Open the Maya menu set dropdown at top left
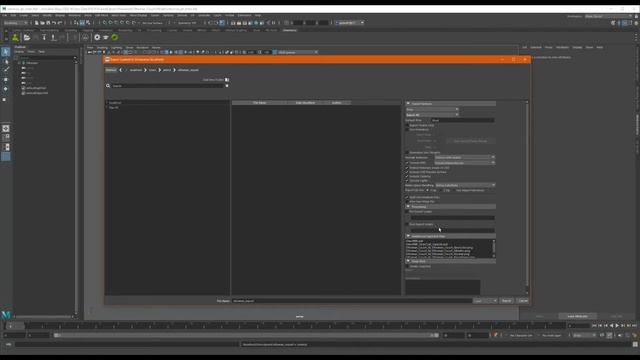The image size is (640, 360). [x=16, y=23]
